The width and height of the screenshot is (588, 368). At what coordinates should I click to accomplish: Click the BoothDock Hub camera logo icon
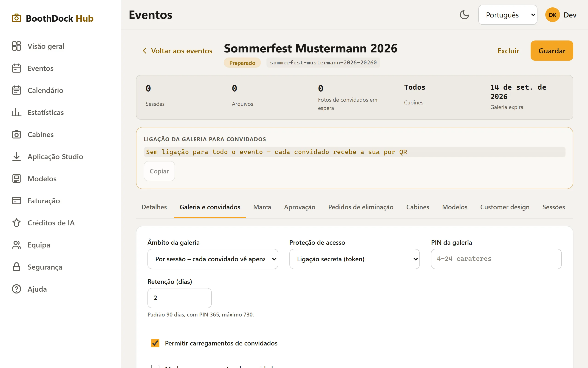click(16, 18)
